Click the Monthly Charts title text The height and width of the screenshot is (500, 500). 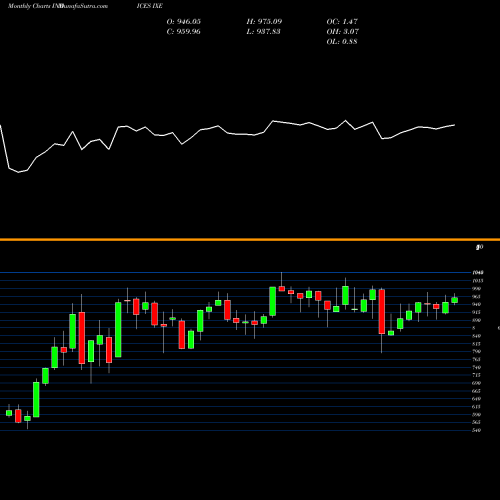(29, 6)
